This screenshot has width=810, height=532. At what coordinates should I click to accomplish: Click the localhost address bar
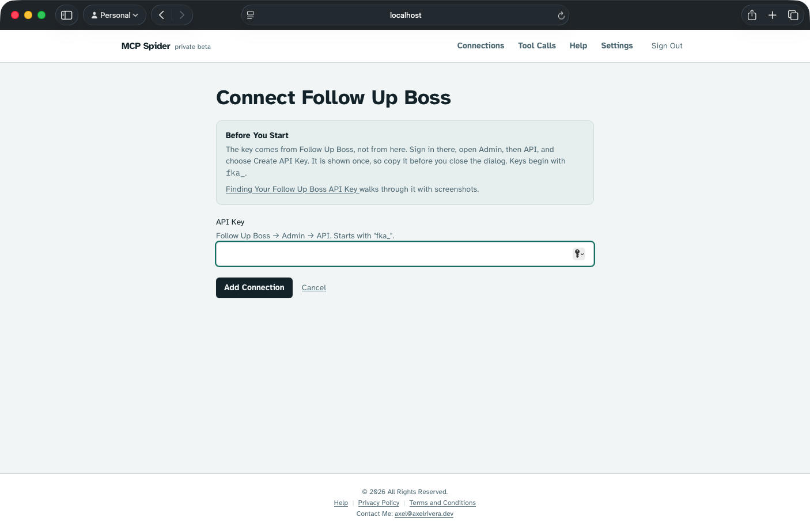pos(405,15)
